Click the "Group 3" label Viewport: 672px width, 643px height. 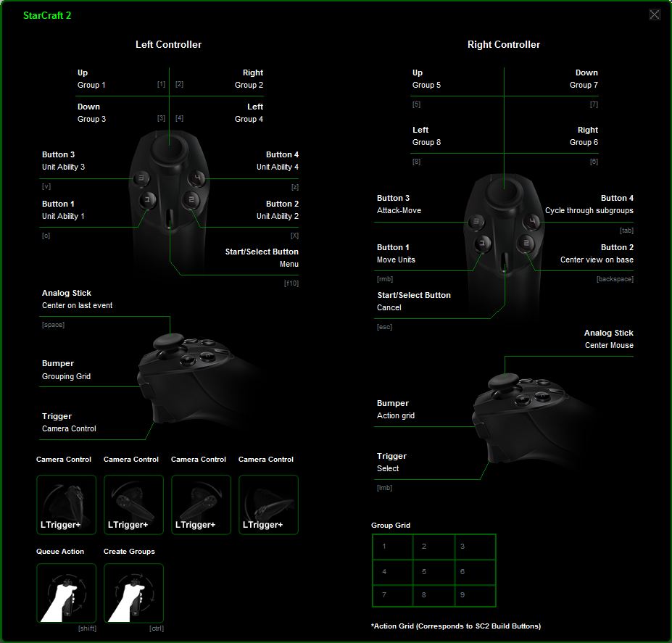[x=92, y=119]
